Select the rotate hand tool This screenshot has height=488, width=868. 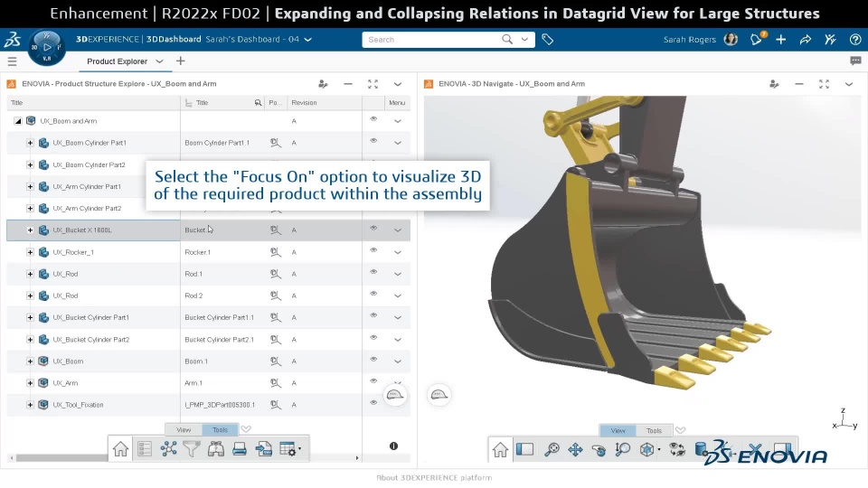[599, 449]
